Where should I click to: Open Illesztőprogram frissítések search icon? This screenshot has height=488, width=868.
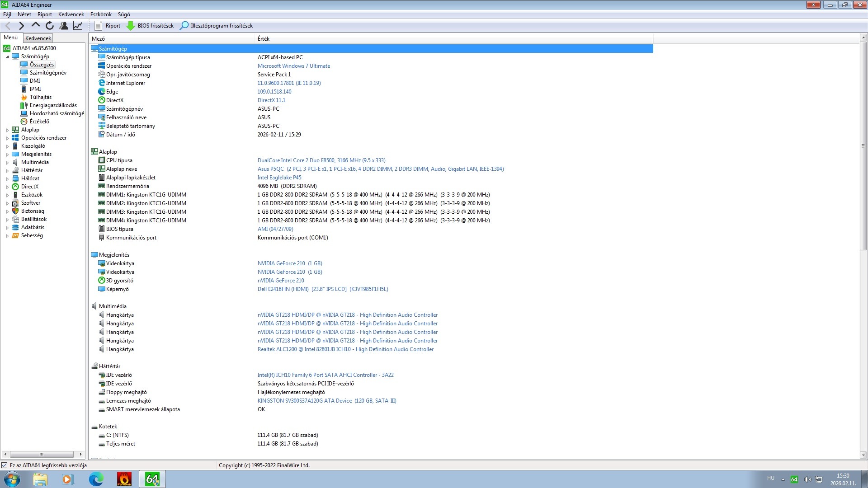click(x=184, y=26)
